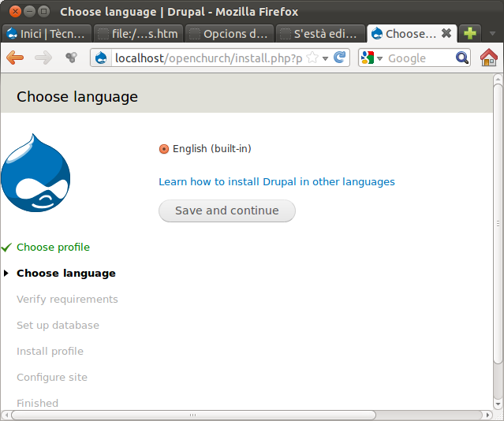
Task: Switch to the "Opcions d..." tab
Action: click(229, 34)
